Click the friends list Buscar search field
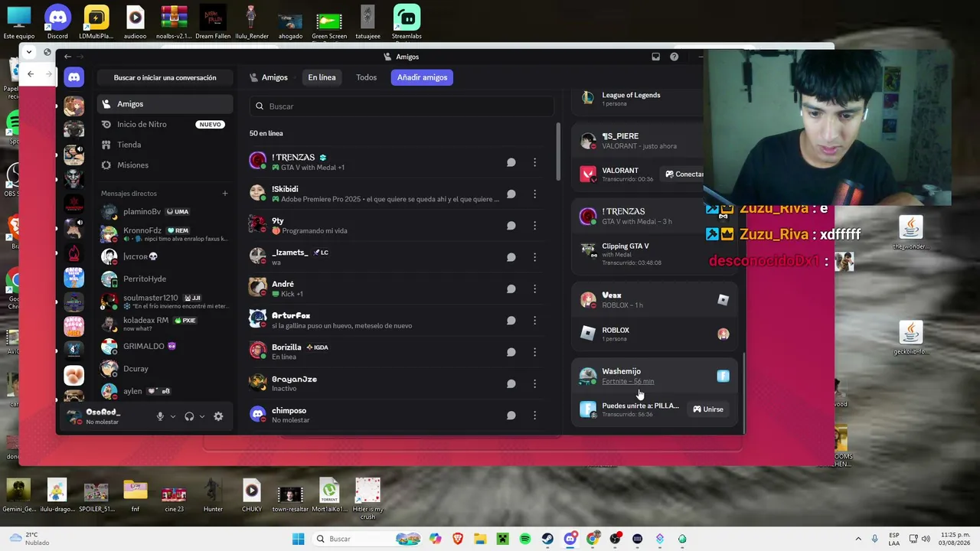The width and height of the screenshot is (980, 551). pyautogui.click(x=402, y=106)
